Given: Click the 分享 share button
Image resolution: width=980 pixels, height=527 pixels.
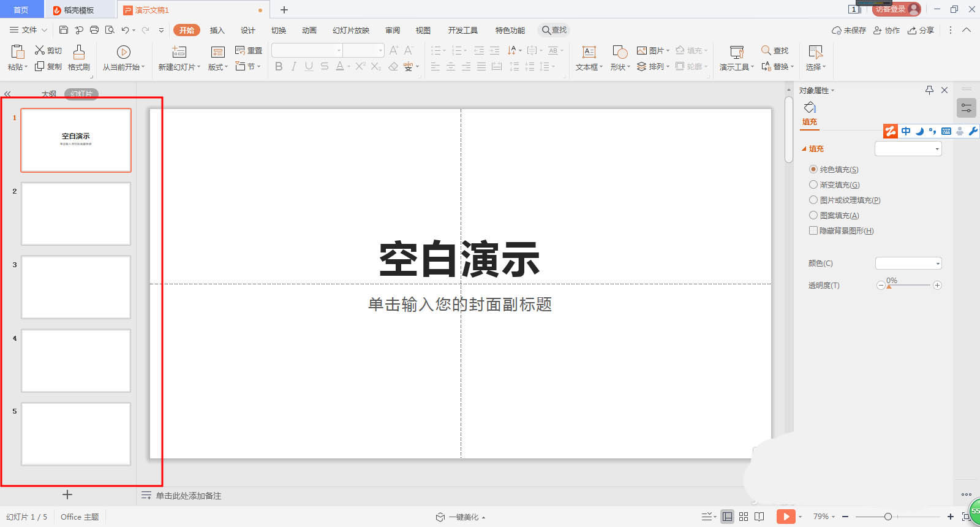Looking at the screenshot, I should pyautogui.click(x=921, y=30).
